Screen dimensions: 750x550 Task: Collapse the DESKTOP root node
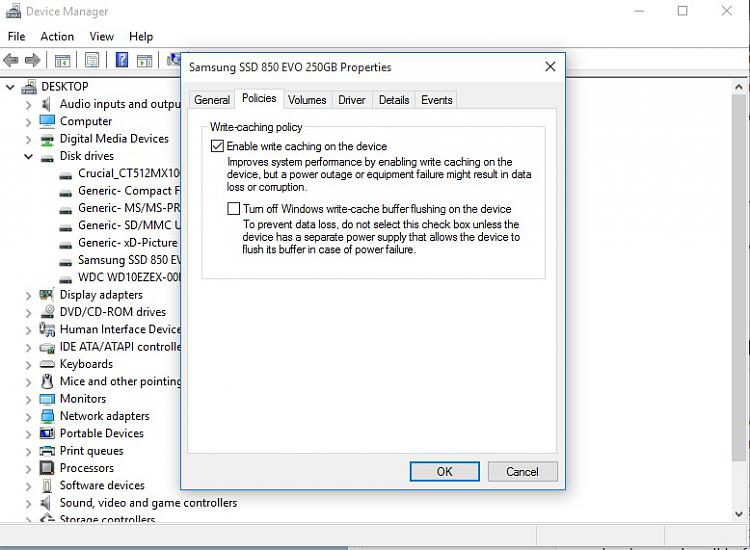pos(10,87)
